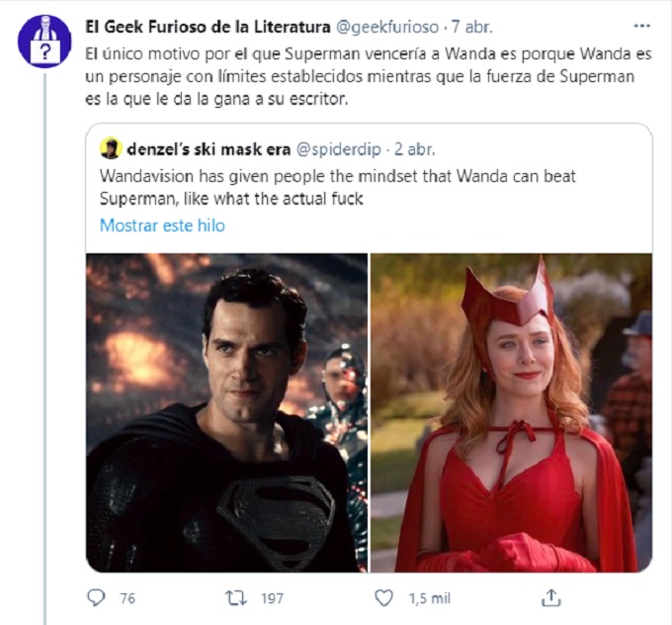
Task: Open El Geek Furioso's profile avatar
Action: pyautogui.click(x=44, y=42)
